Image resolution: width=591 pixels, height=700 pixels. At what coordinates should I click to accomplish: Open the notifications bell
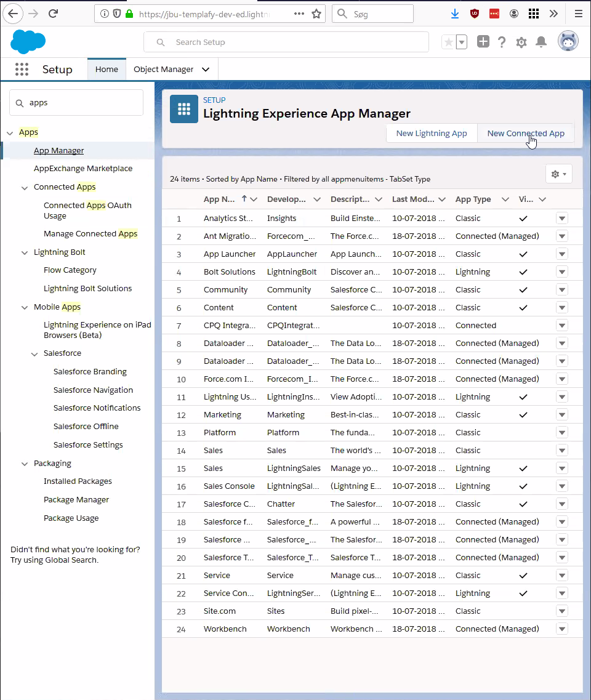click(541, 42)
